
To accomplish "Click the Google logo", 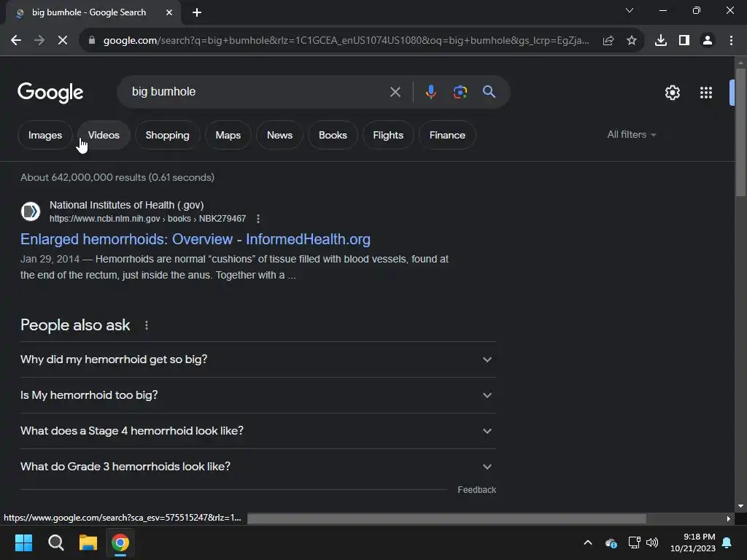I will click(x=50, y=93).
